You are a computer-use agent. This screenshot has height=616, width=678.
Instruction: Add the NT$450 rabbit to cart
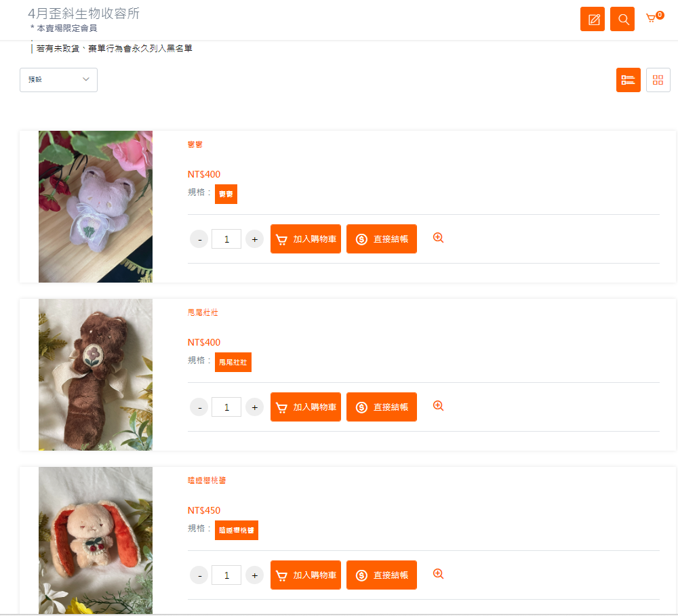[x=305, y=575]
